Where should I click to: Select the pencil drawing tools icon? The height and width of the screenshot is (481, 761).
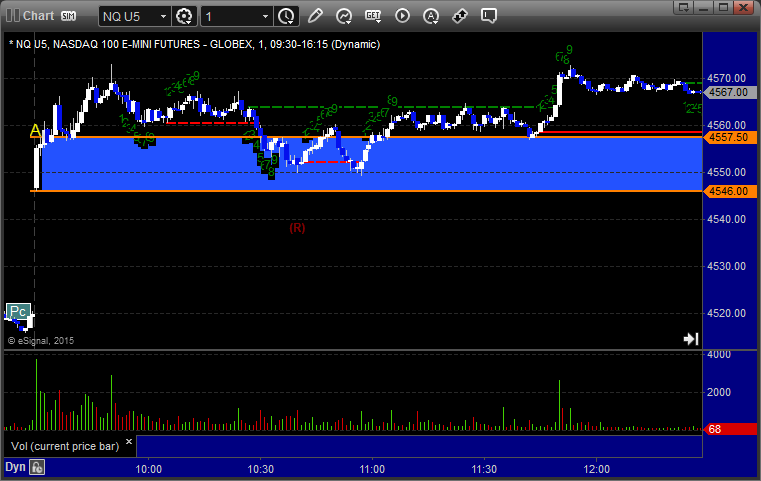tap(315, 16)
